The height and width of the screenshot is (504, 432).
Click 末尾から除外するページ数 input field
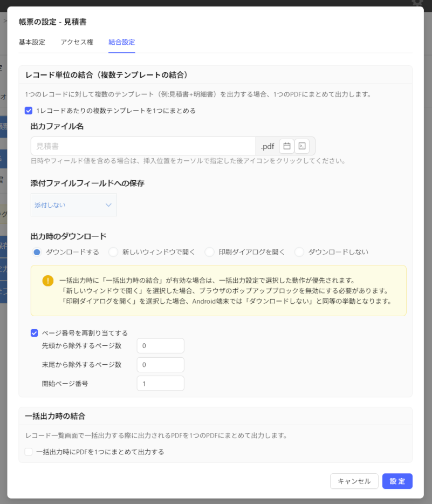tap(161, 365)
